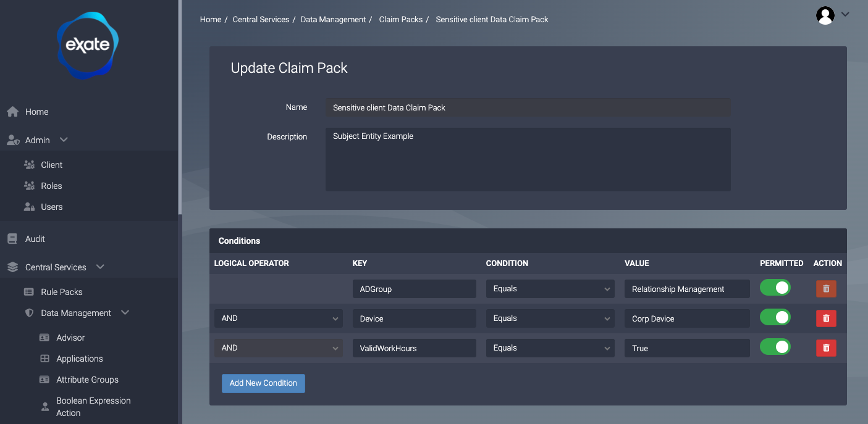Disable Permitted toggle for Device condition
This screenshot has width=868, height=424.
(775, 318)
